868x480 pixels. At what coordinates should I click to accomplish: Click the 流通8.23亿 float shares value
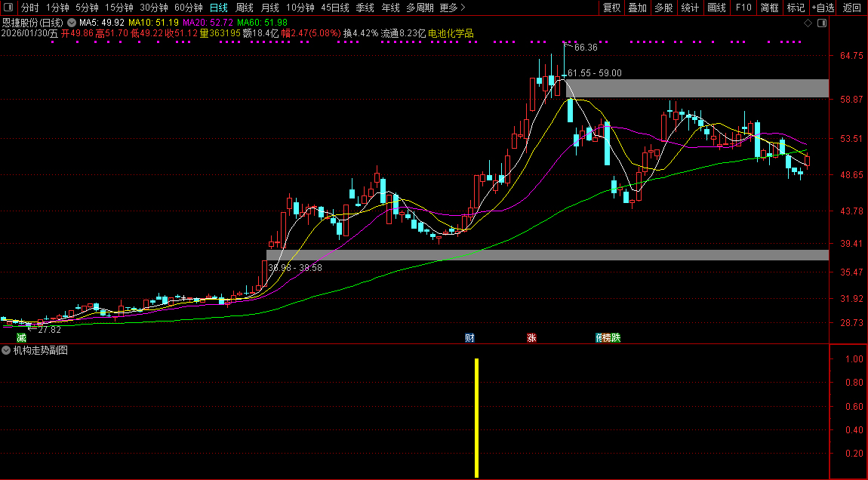[403, 33]
